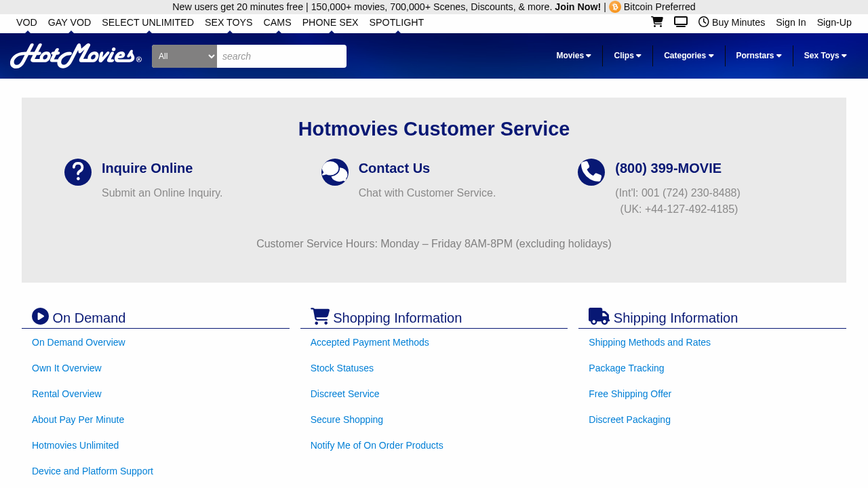Click the question mark Inquire Online icon
The image size is (868, 488).
coord(78,172)
